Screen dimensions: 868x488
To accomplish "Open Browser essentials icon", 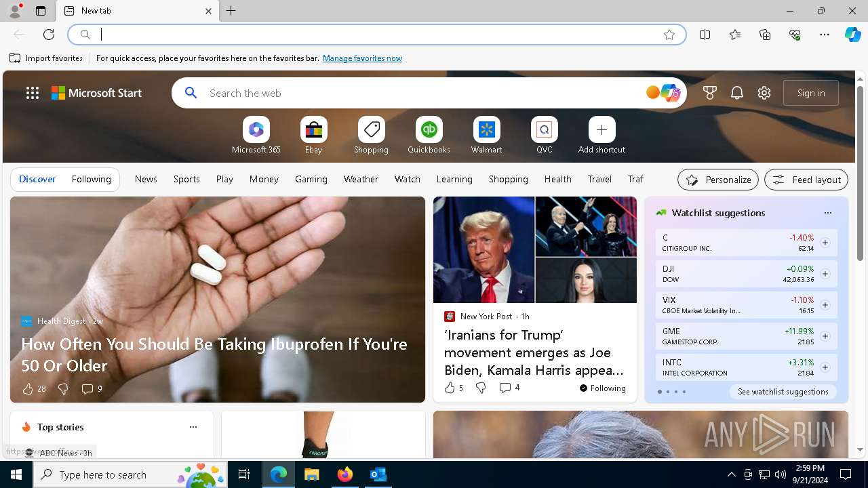I will pos(795,35).
